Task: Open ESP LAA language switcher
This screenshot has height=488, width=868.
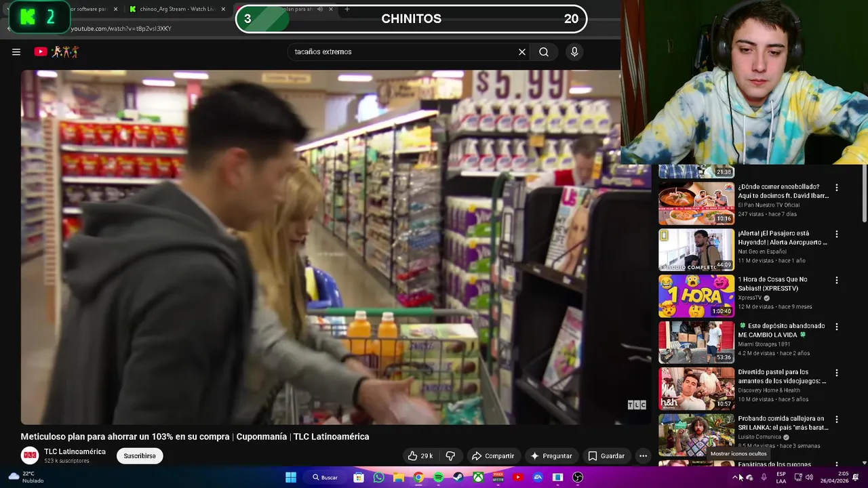Action: (x=781, y=477)
